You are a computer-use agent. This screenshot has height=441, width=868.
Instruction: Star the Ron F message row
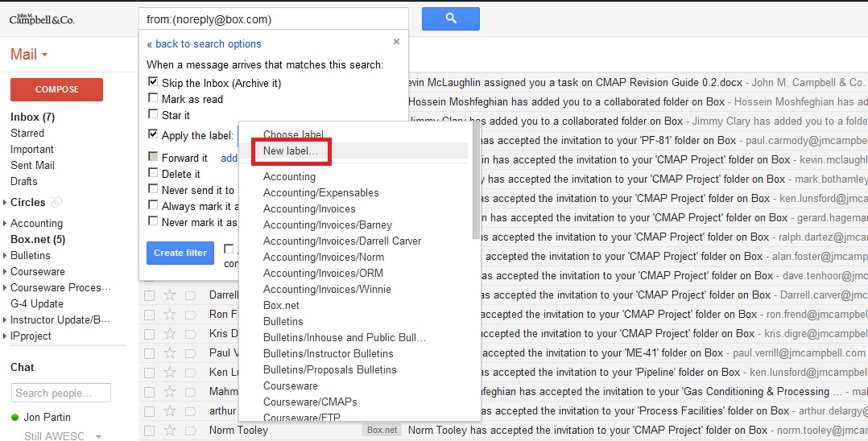(x=170, y=315)
